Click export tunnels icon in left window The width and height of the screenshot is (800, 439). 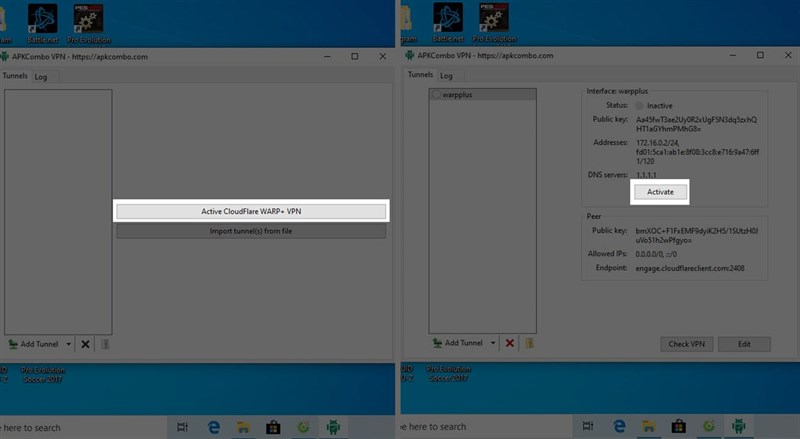tap(105, 344)
